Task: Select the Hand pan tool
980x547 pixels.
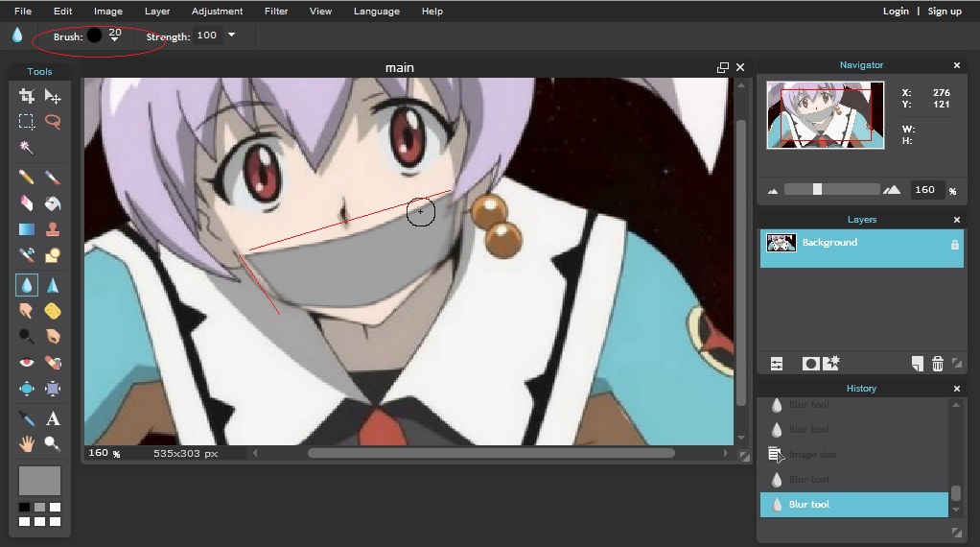Action: pos(26,444)
